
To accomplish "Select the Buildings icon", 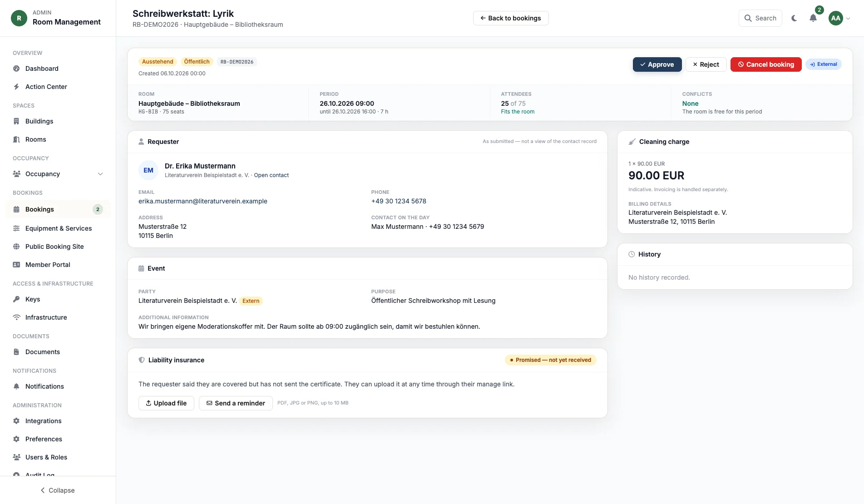I will click(x=16, y=121).
